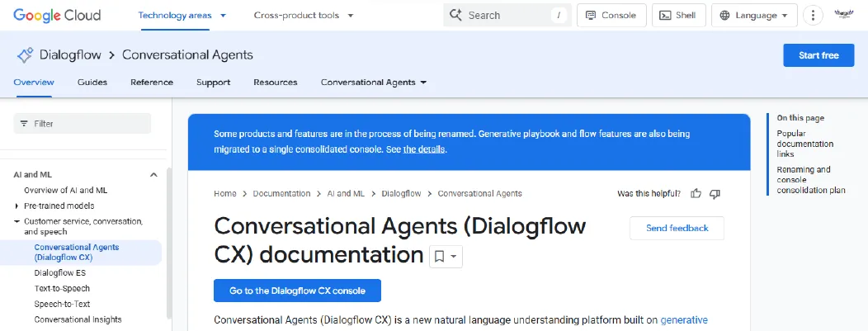Click the search magnifier icon
The width and height of the screenshot is (868, 331).
pyautogui.click(x=455, y=15)
